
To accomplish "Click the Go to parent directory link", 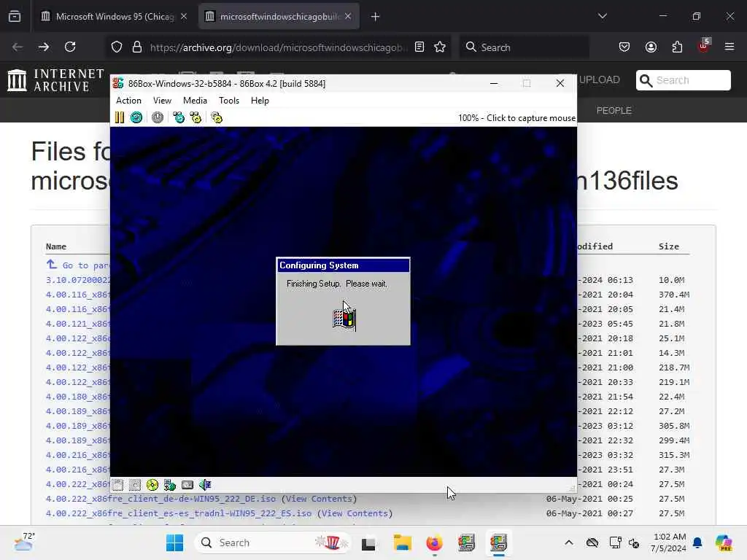I will (78, 265).
